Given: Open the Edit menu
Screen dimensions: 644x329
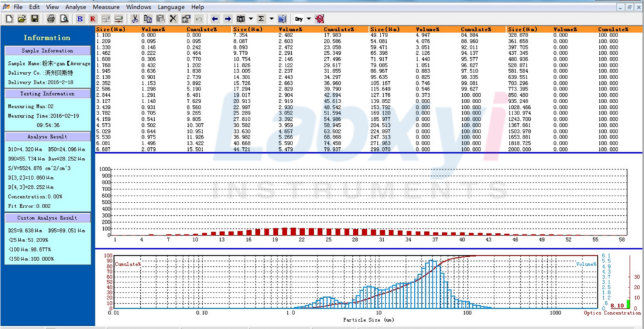Looking at the screenshot, I should point(35,7).
